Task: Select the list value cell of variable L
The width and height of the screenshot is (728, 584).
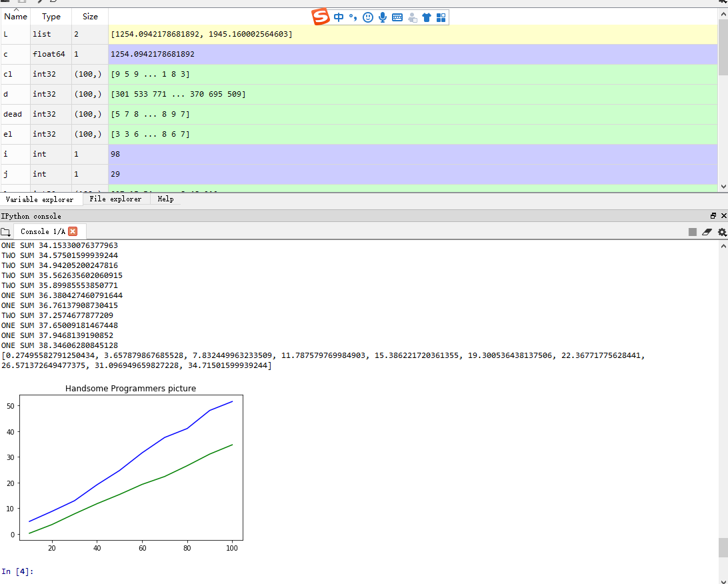Action: (413, 34)
